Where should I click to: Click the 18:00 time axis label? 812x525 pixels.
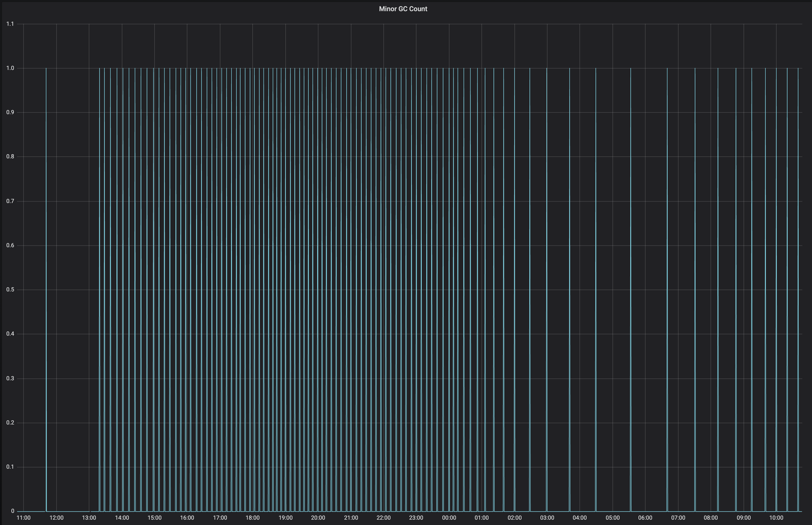pyautogui.click(x=252, y=518)
